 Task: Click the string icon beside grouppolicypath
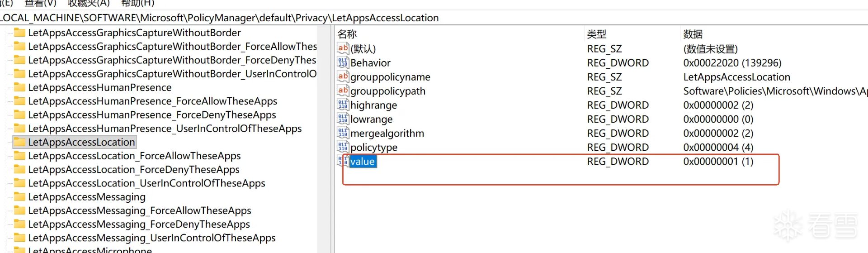(343, 91)
